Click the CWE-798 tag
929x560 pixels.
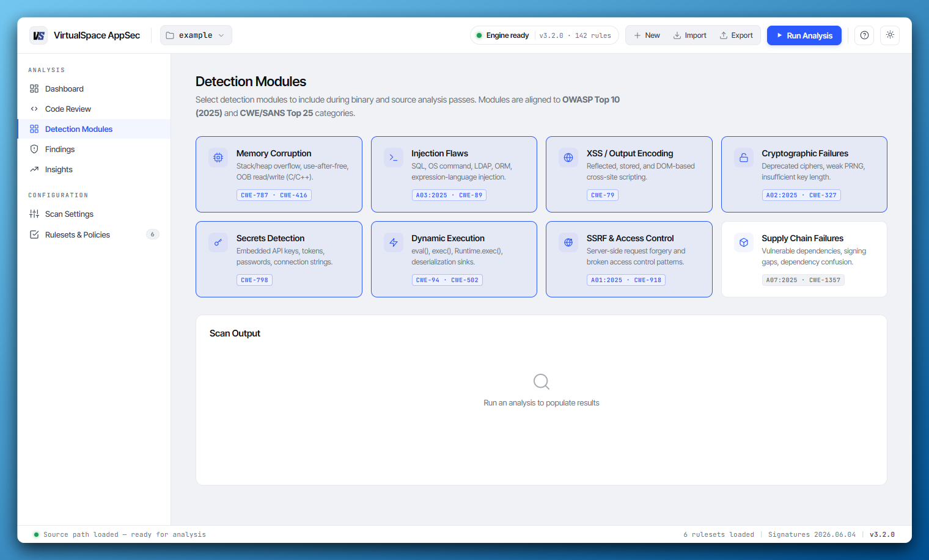coord(254,280)
